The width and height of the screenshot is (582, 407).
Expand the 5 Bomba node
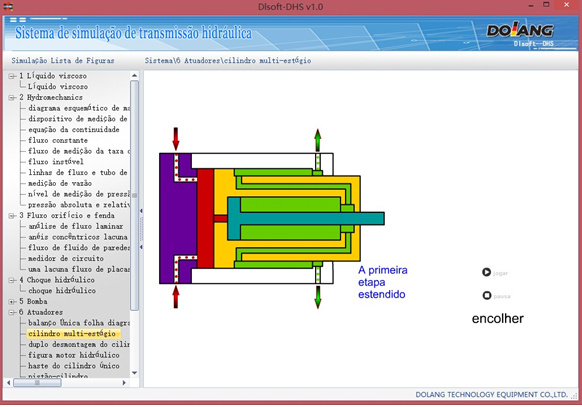coord(12,302)
